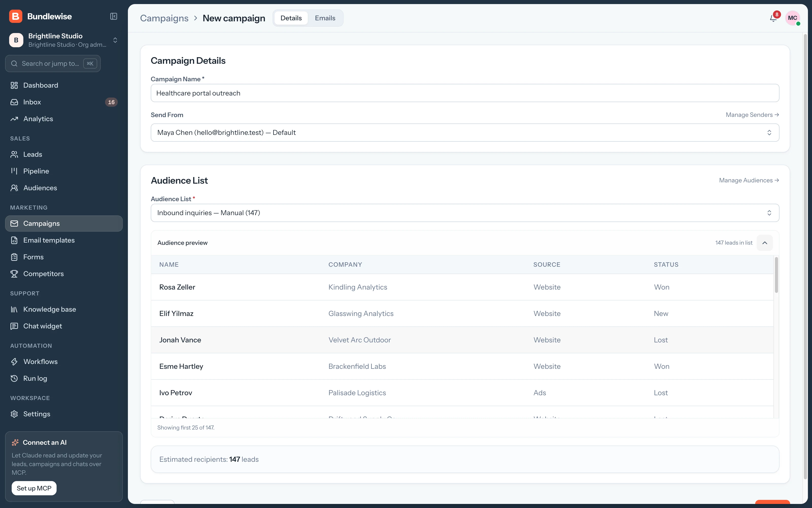
Task: Click the main page vertical scrollbar
Action: click(805, 257)
